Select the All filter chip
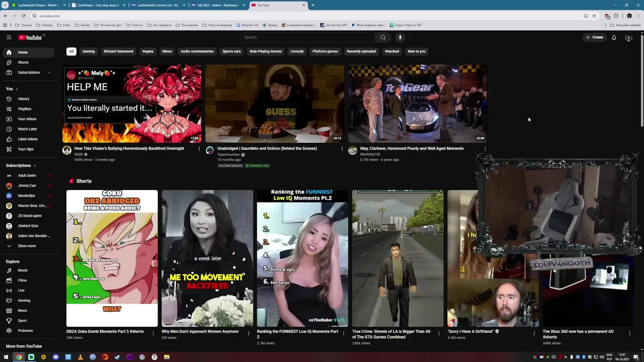 point(71,51)
